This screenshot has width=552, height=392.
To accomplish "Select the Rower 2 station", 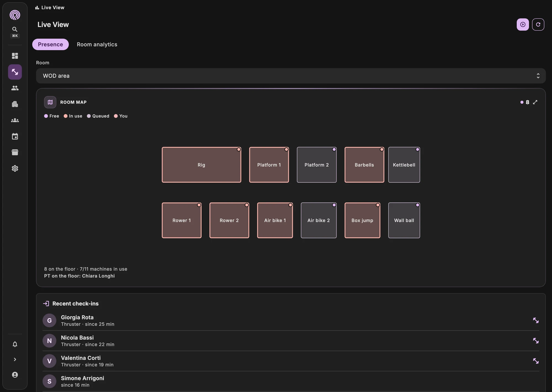I will point(229,220).
